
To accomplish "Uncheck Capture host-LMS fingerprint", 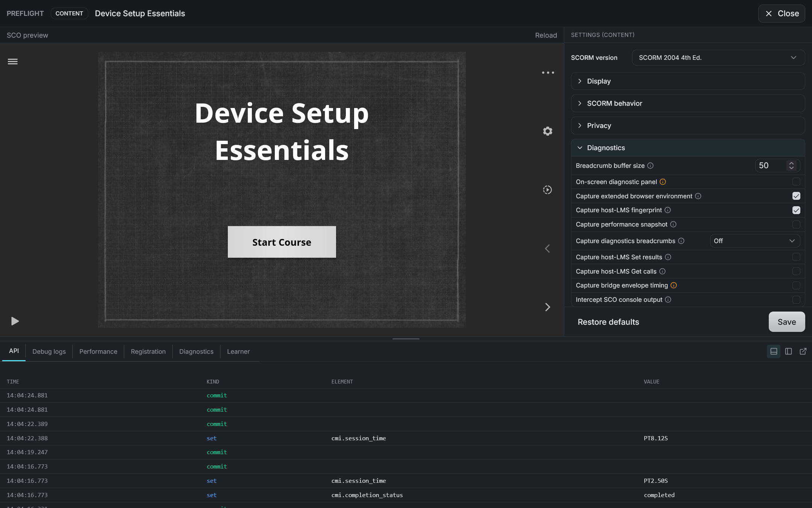I will [x=796, y=210].
